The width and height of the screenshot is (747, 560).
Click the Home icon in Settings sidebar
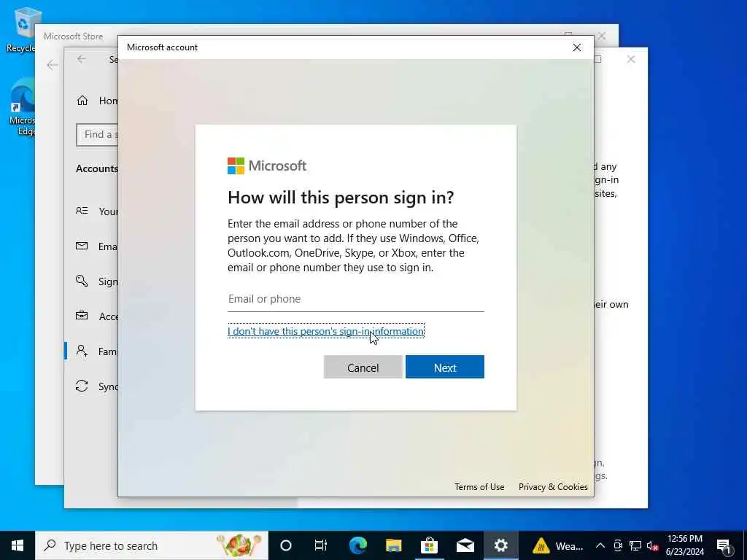tap(82, 101)
